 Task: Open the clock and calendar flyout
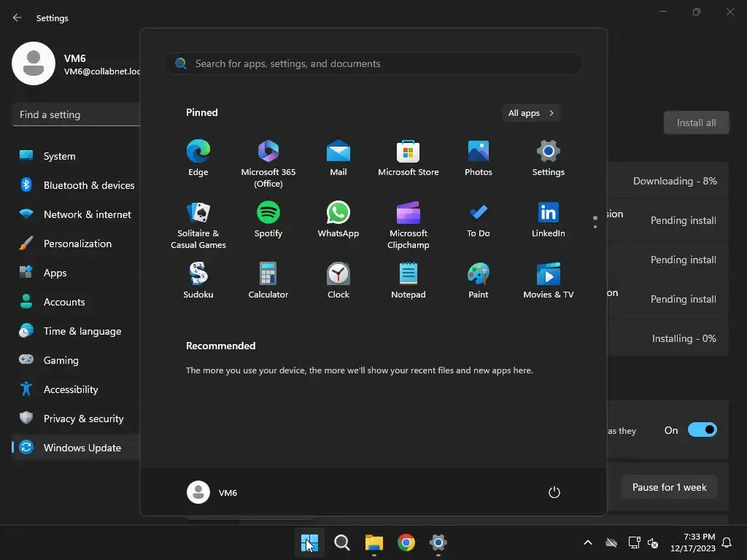pos(693,542)
